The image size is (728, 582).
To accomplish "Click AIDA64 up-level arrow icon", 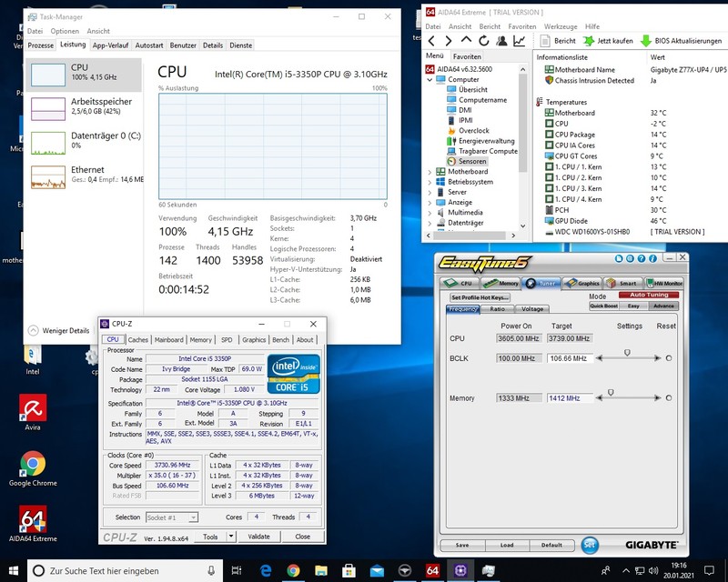I will (x=466, y=41).
